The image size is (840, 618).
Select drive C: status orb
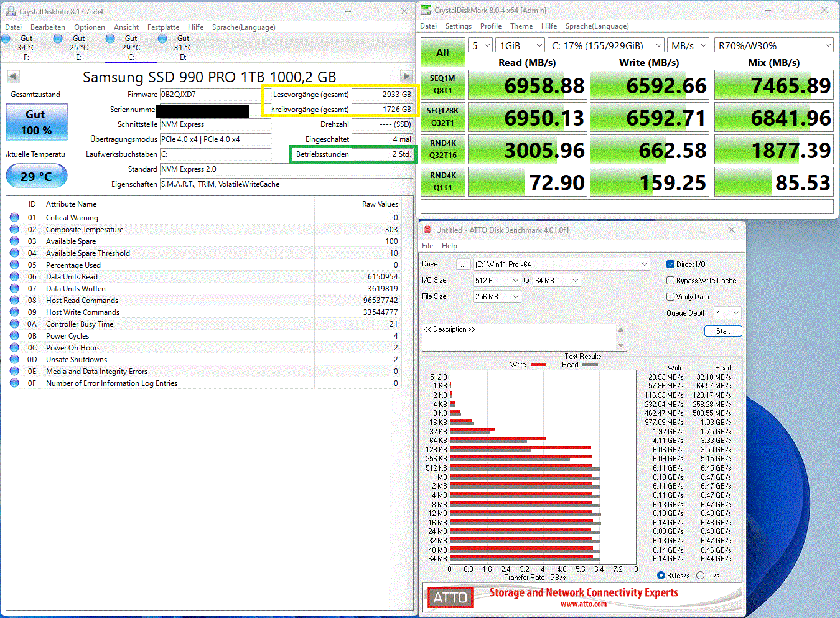tap(110, 39)
